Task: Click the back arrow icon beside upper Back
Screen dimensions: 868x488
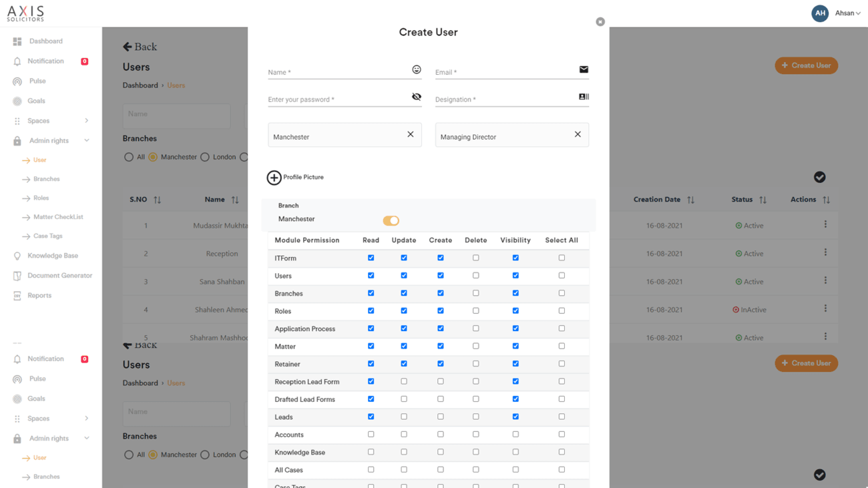Action: tap(127, 47)
